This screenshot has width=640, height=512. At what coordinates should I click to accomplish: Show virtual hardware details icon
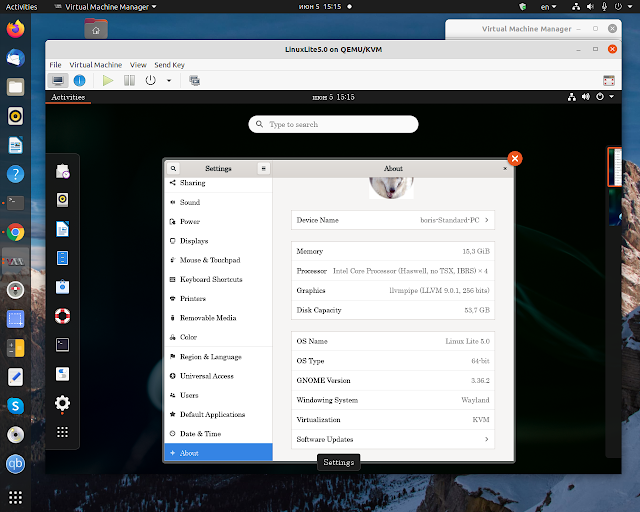click(79, 80)
